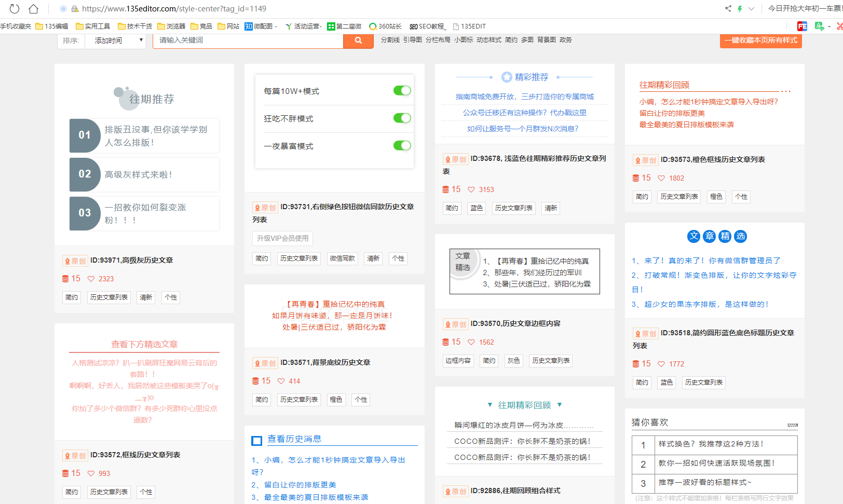Open the 第二届微 bookmark
The height and width of the screenshot is (504, 843).
click(344, 26)
